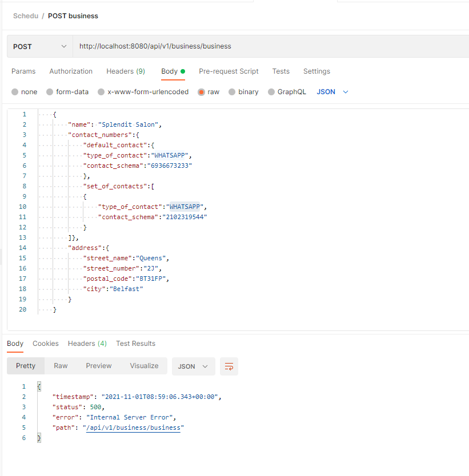Screen dimensions: 469x476
Task: Click the "6936673233" contact value
Action: (x=170, y=166)
